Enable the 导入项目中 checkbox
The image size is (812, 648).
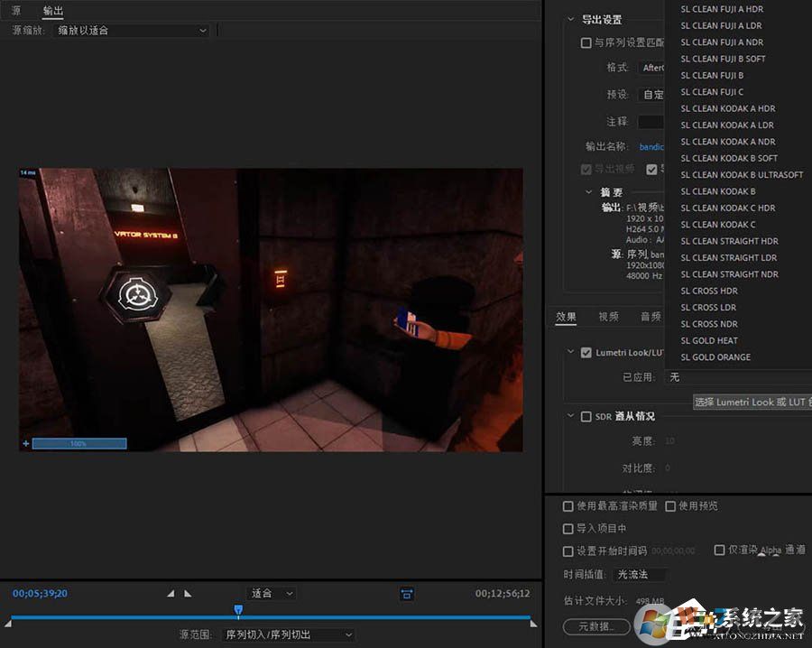(x=568, y=529)
